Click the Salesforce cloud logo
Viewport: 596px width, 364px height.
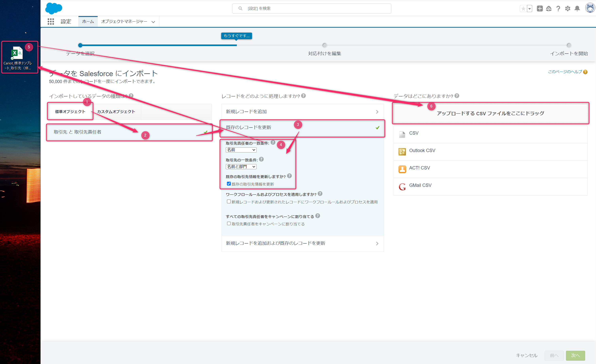click(53, 8)
